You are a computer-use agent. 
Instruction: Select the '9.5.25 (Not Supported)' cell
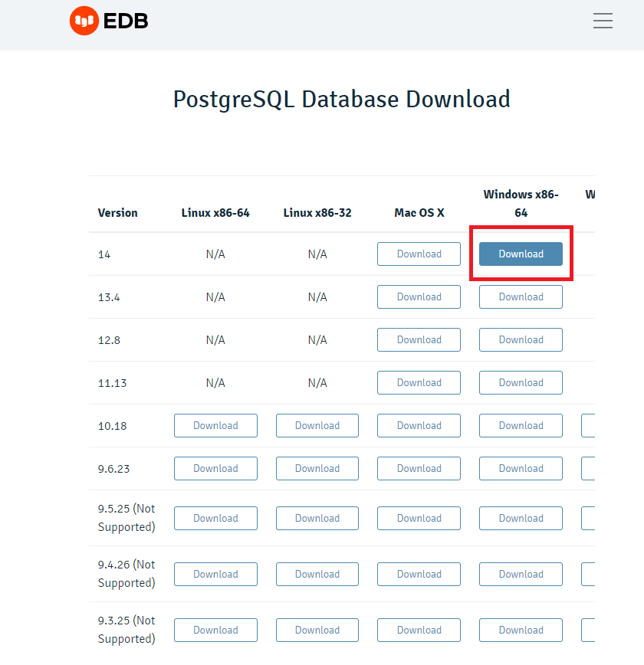pos(127,518)
